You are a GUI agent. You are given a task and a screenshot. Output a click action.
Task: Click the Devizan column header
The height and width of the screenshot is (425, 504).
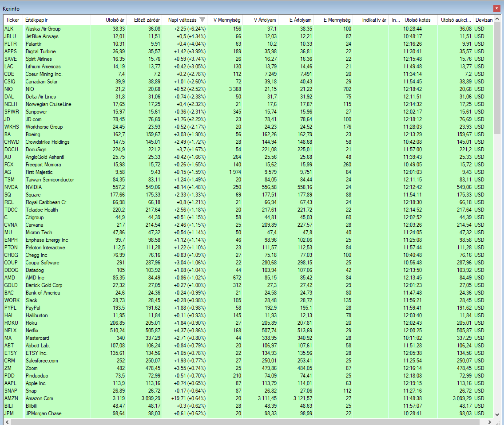click(x=484, y=20)
